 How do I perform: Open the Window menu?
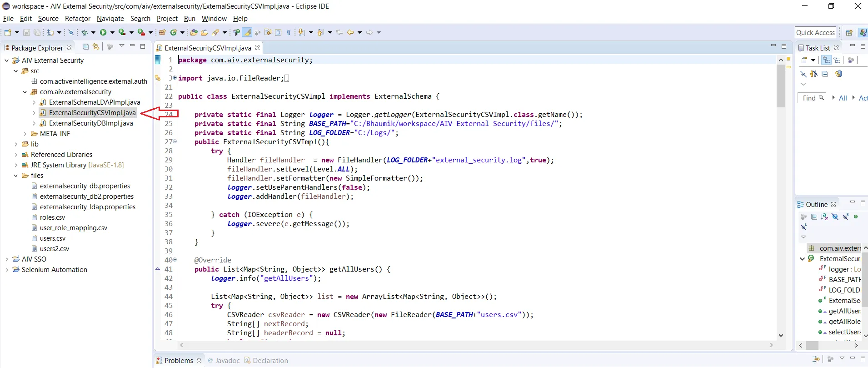(x=214, y=19)
